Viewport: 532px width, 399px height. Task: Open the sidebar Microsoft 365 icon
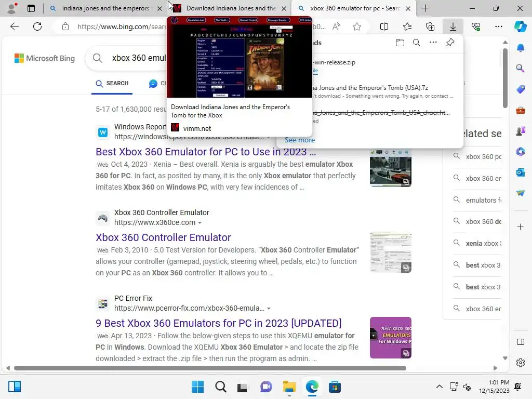tap(520, 152)
